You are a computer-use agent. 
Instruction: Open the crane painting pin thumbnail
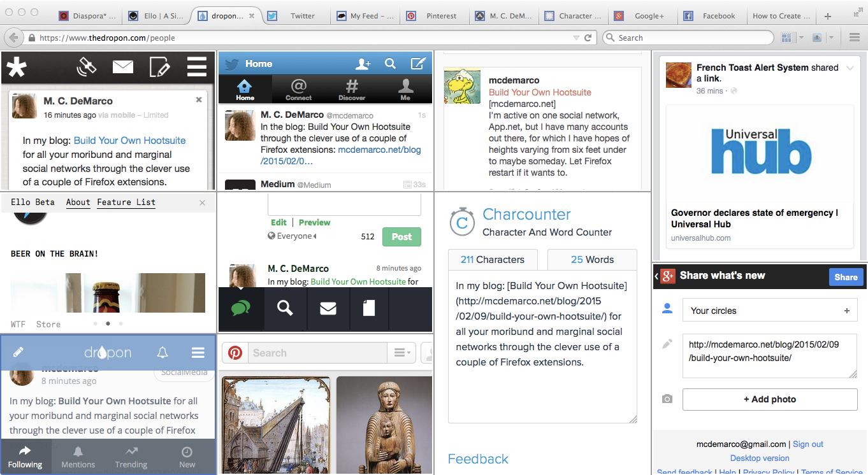(276, 425)
